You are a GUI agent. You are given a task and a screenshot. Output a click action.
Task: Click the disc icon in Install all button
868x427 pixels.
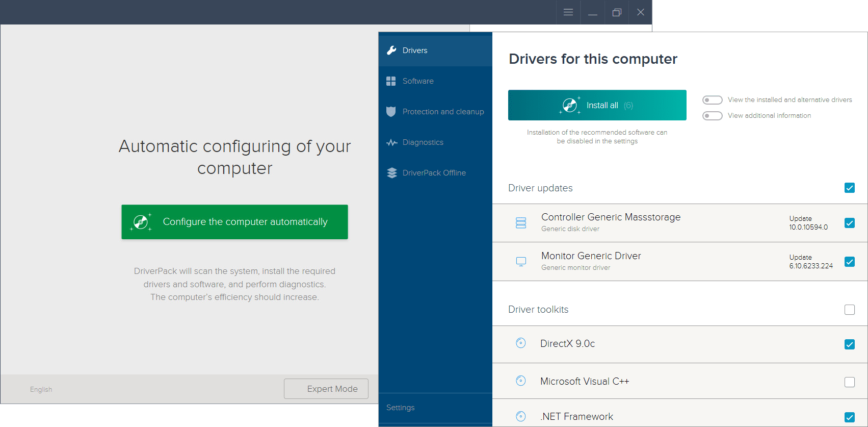570,105
